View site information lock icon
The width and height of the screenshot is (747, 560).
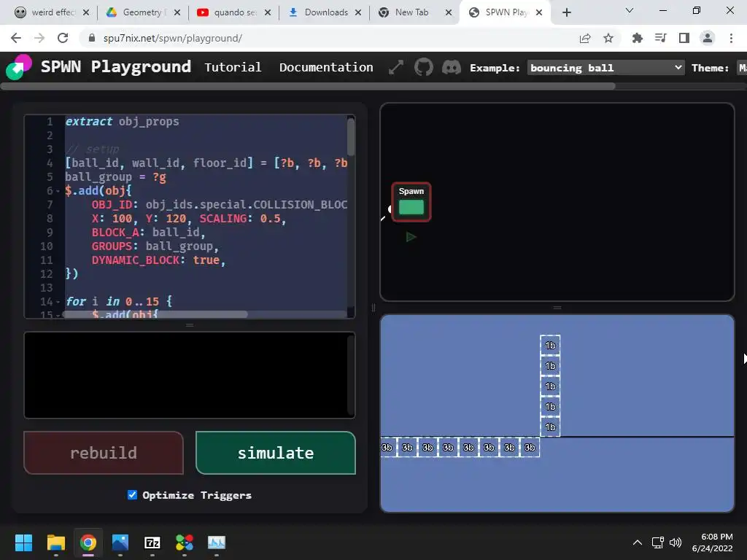click(x=92, y=38)
